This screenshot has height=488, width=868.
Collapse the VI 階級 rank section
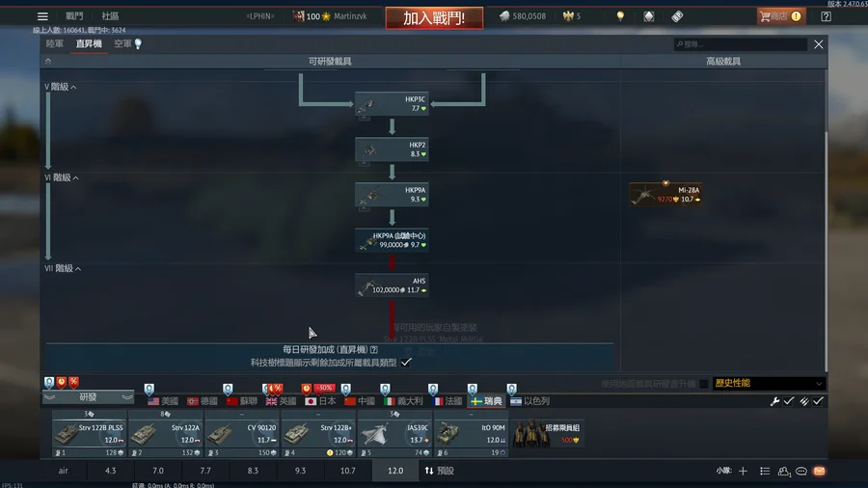[x=62, y=177]
